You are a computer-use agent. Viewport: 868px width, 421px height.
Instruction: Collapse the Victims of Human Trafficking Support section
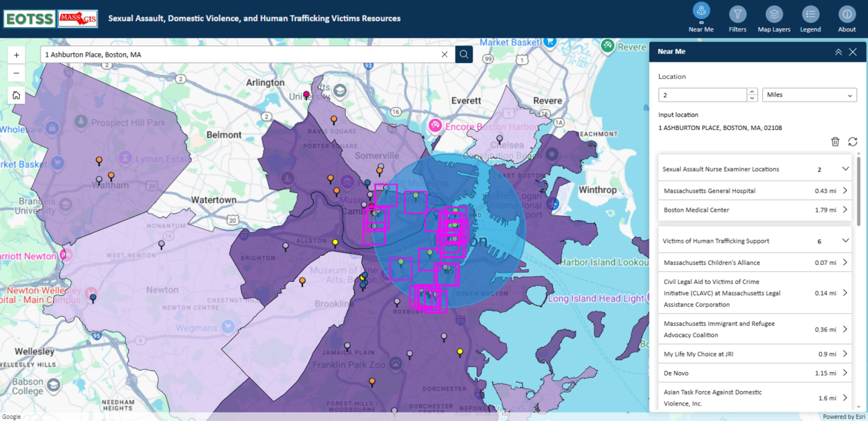coord(845,240)
